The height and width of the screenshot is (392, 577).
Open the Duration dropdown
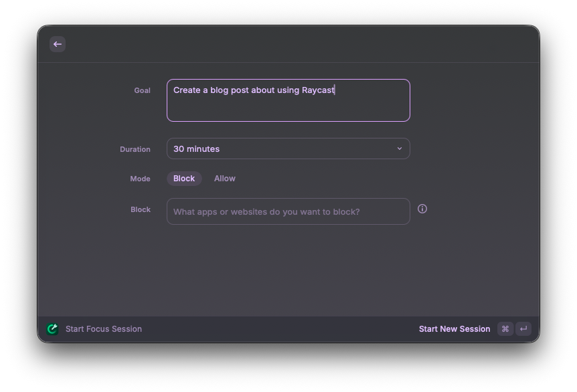[288, 149]
